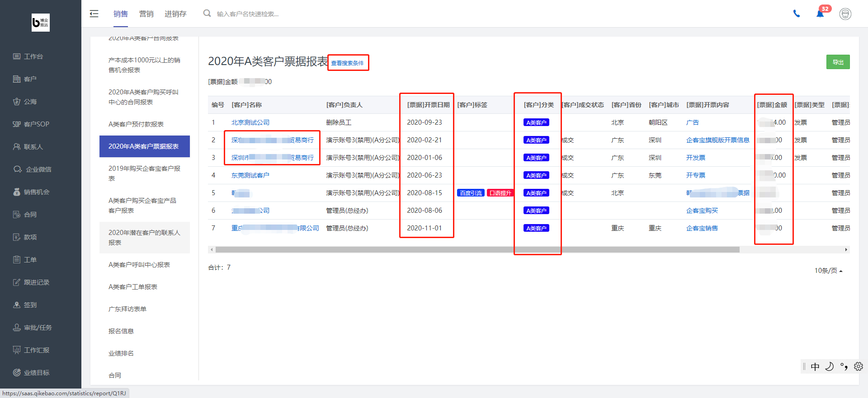The width and height of the screenshot is (868, 398).
Task: Open invoice content 企客宝销售
Action: point(702,228)
